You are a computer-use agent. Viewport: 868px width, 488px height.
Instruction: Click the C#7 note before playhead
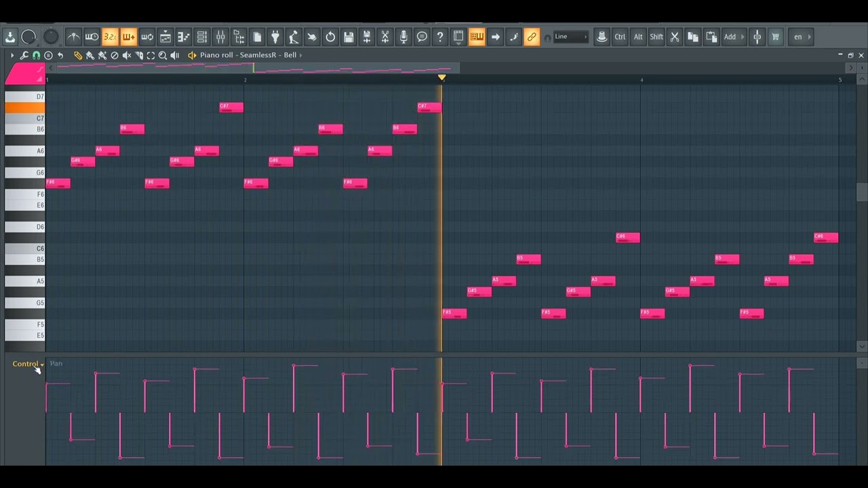[429, 107]
